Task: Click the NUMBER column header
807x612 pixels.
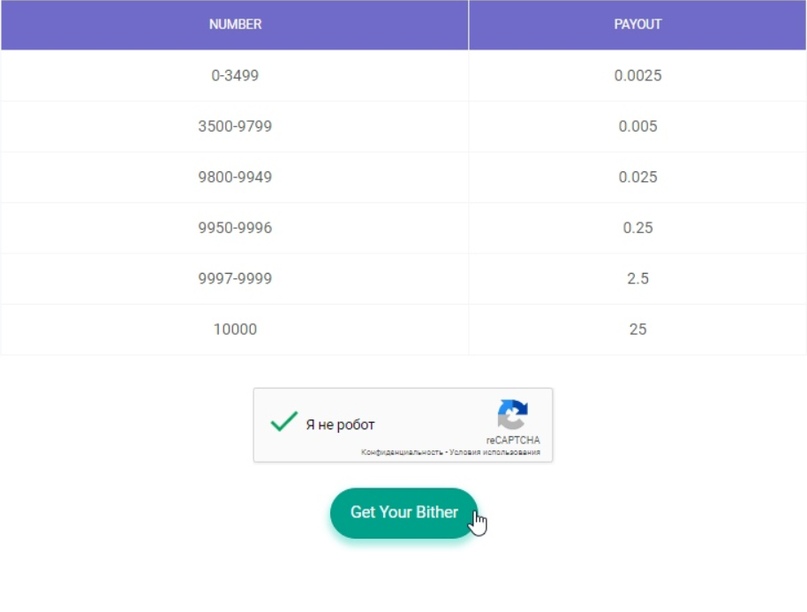Action: coord(235,24)
